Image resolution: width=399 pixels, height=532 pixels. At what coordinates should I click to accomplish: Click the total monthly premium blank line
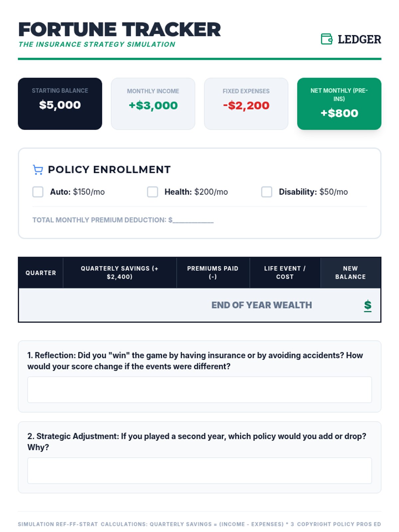(193, 220)
